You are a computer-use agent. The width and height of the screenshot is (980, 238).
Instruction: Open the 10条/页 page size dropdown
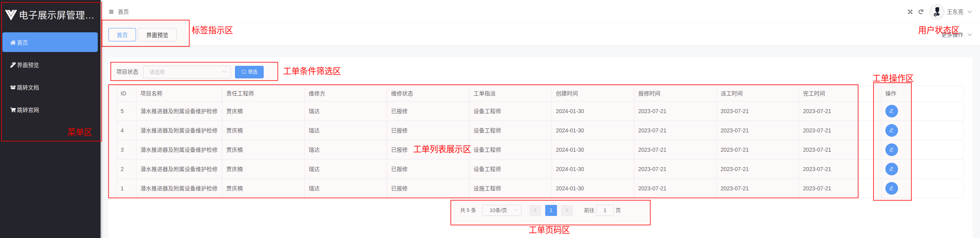click(501, 210)
